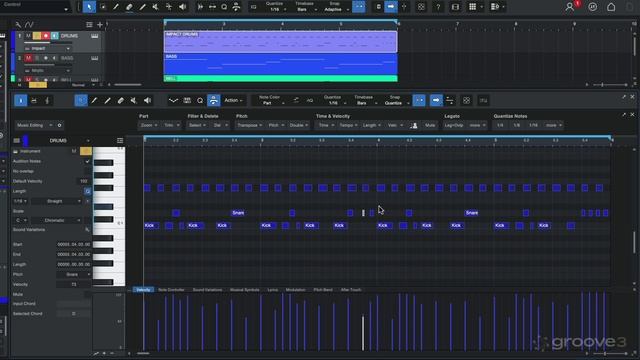The width and height of the screenshot is (640, 360).
Task: Enable the No overlap checkbox
Action: (87, 171)
